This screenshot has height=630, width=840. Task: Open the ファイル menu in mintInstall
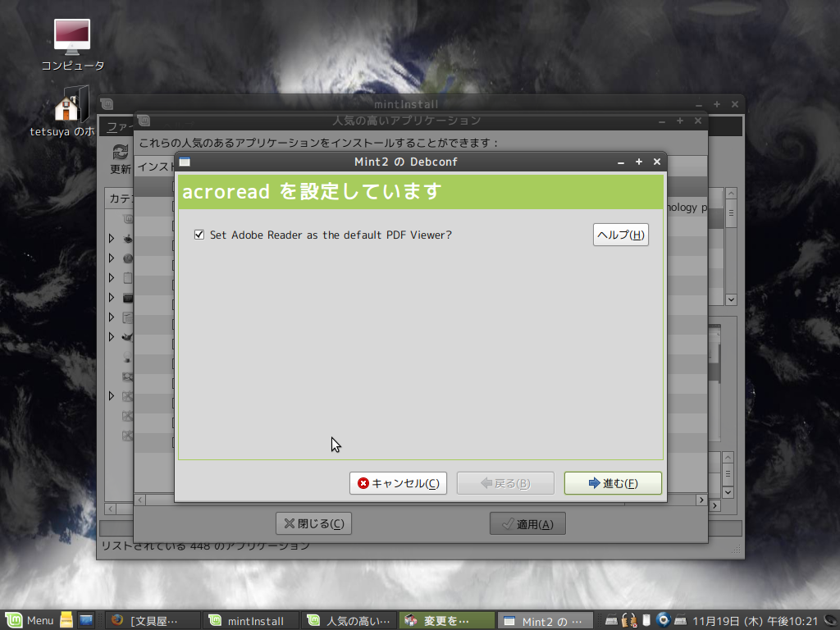point(119,127)
